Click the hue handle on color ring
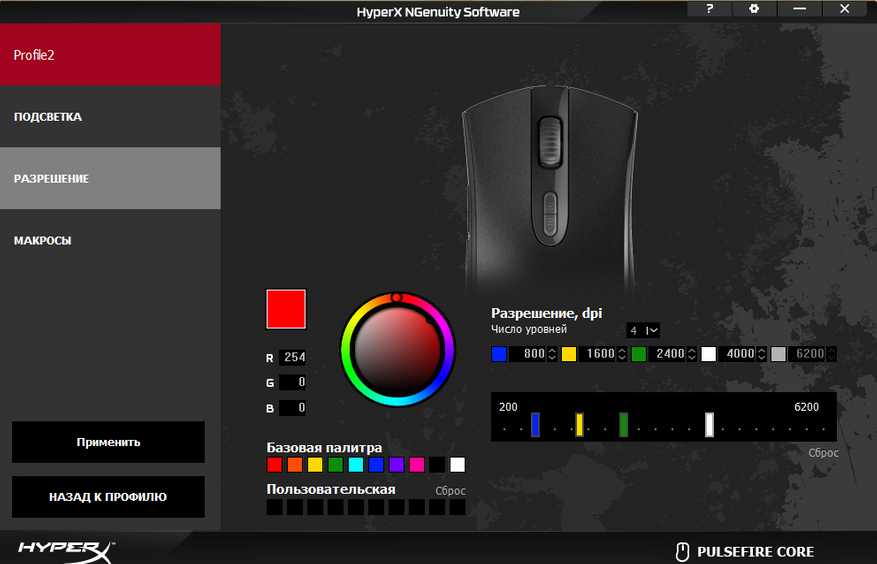 coord(396,298)
